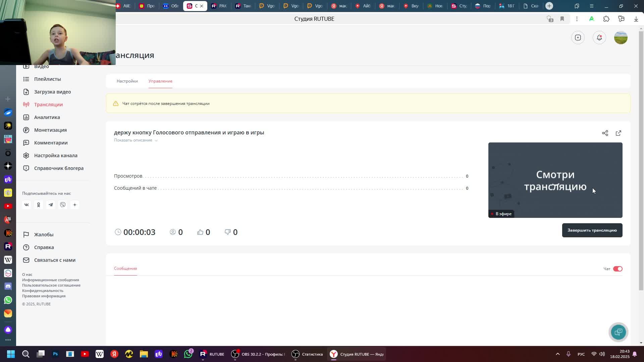Open the notifications bell

point(599,38)
